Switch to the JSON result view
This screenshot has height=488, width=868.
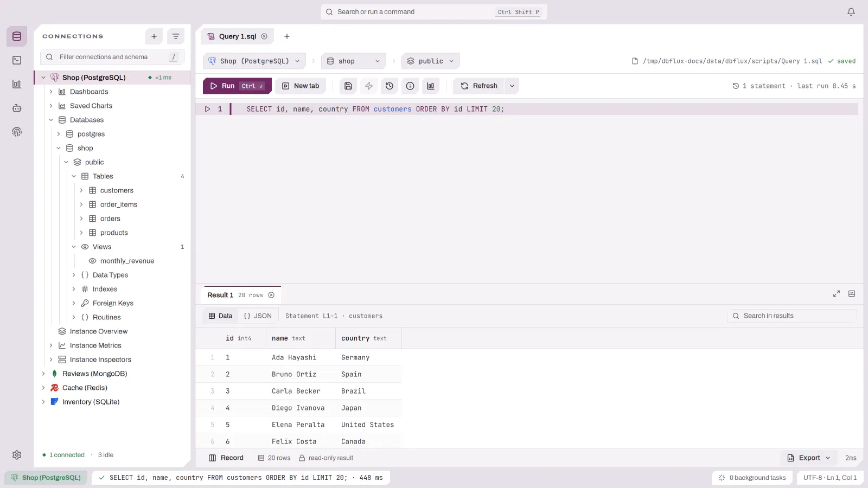coord(258,316)
